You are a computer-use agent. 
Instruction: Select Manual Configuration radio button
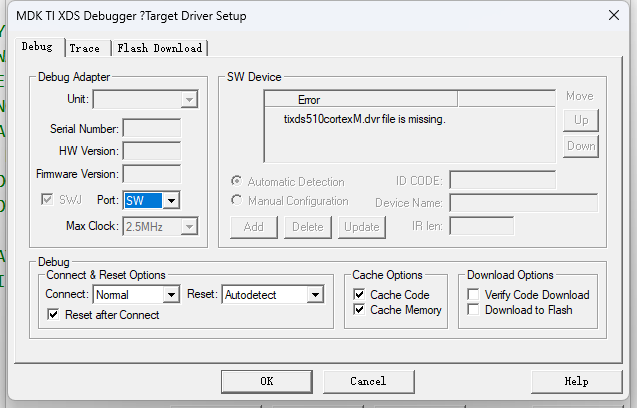click(x=236, y=200)
